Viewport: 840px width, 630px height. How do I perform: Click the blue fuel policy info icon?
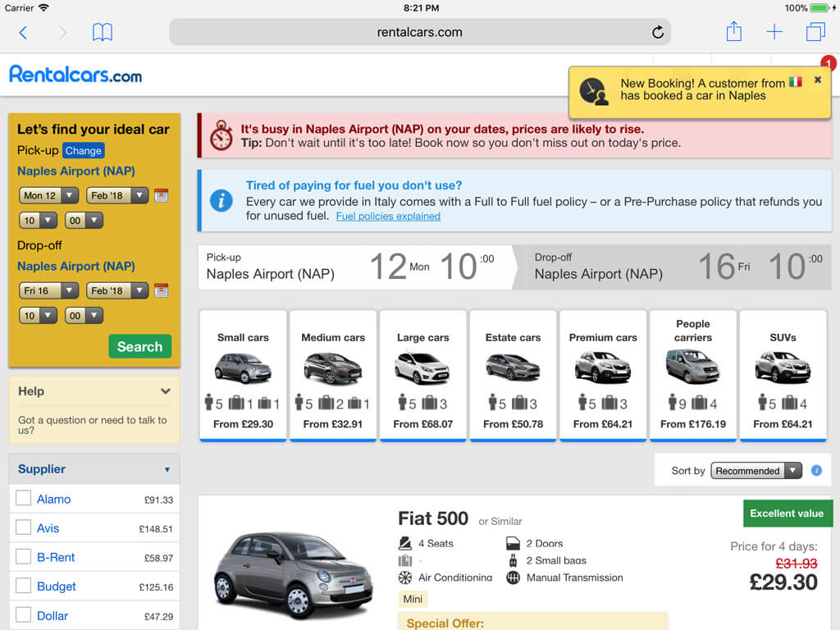point(221,201)
